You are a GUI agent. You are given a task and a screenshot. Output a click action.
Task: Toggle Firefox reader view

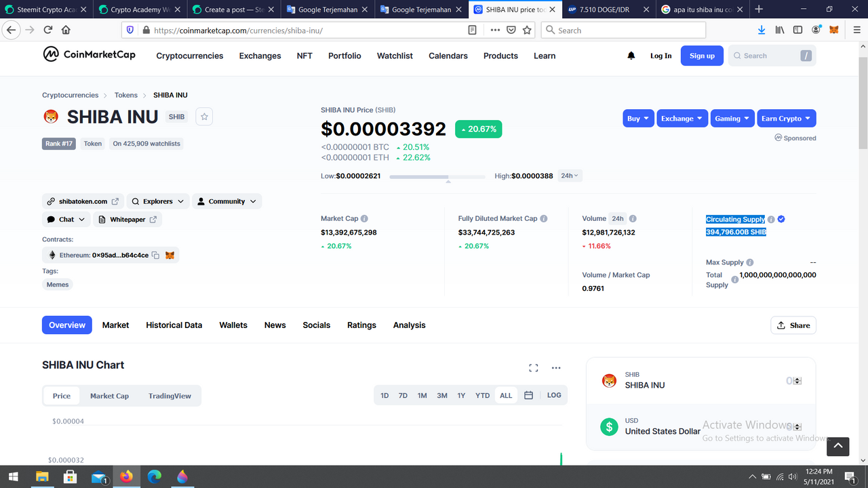click(473, 30)
